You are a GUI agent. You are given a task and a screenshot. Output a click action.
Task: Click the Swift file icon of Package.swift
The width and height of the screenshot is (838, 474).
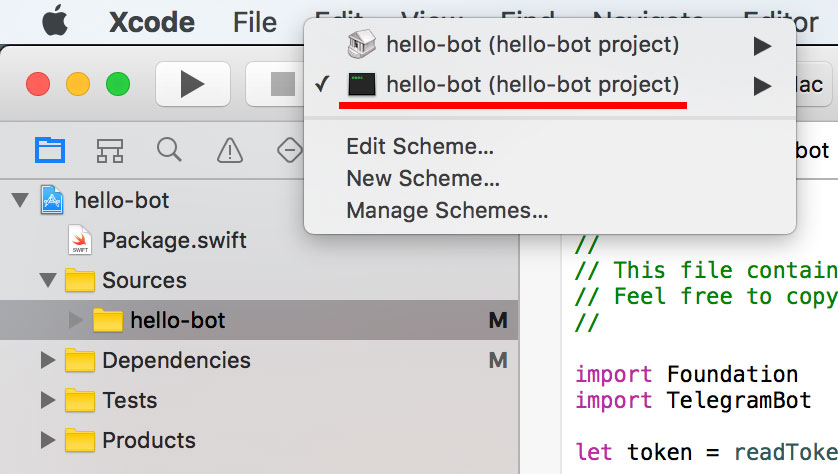80,240
